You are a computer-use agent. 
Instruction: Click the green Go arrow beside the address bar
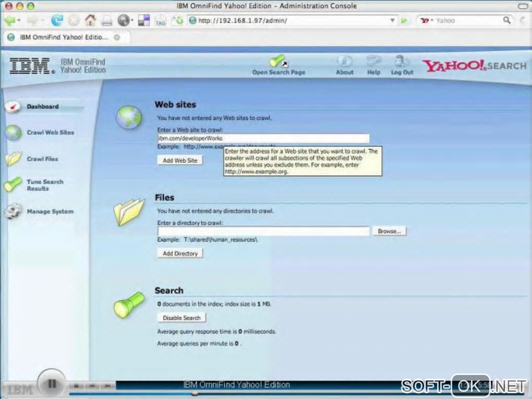tap(404, 21)
